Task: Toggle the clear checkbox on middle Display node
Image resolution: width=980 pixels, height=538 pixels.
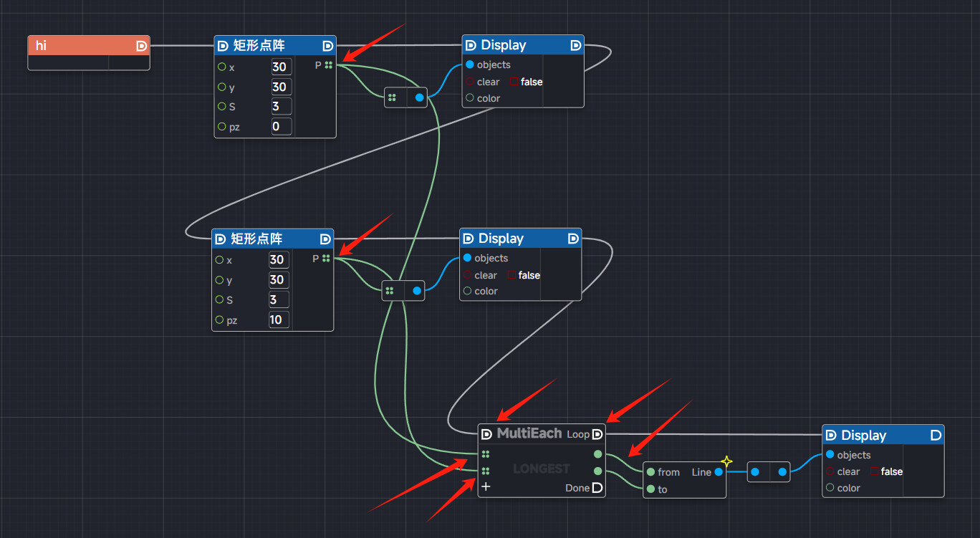Action: tap(511, 275)
